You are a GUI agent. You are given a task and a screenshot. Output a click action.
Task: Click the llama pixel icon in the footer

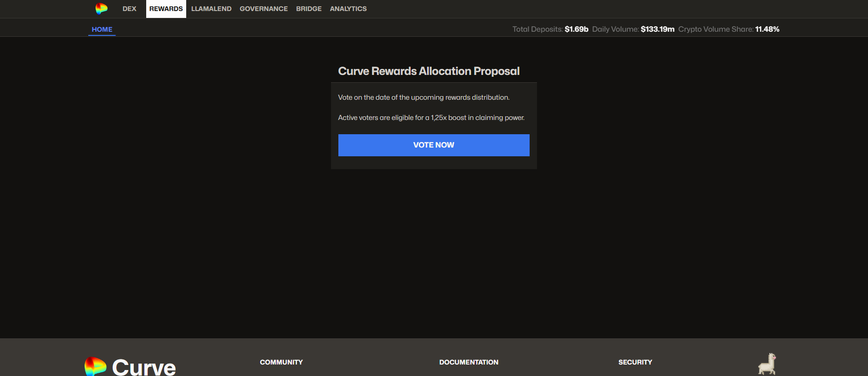(767, 364)
